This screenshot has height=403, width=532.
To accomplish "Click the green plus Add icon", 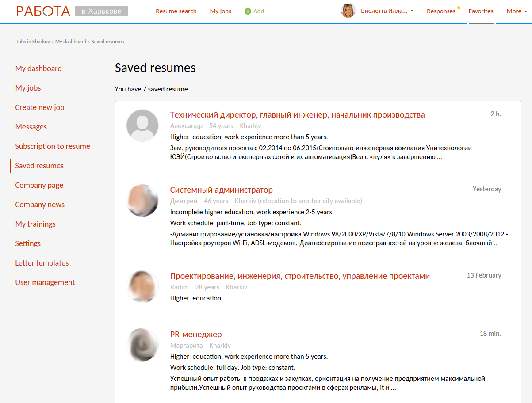I will click(x=248, y=11).
